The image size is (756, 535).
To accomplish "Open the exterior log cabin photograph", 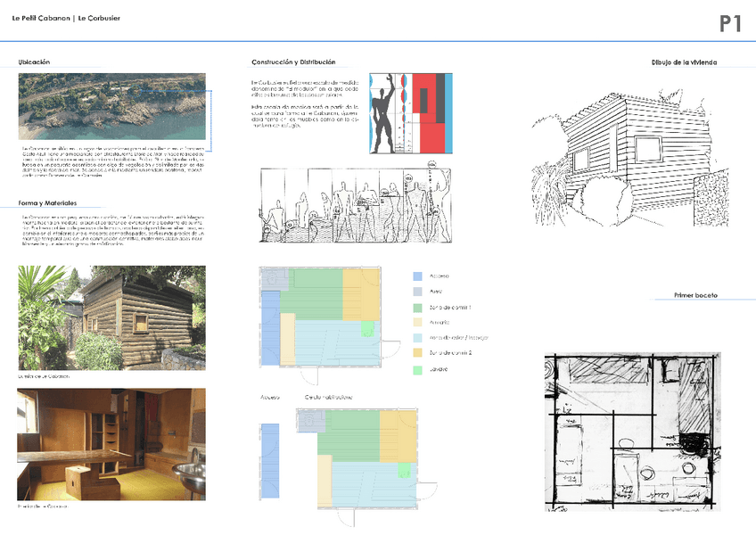I will point(111,317).
